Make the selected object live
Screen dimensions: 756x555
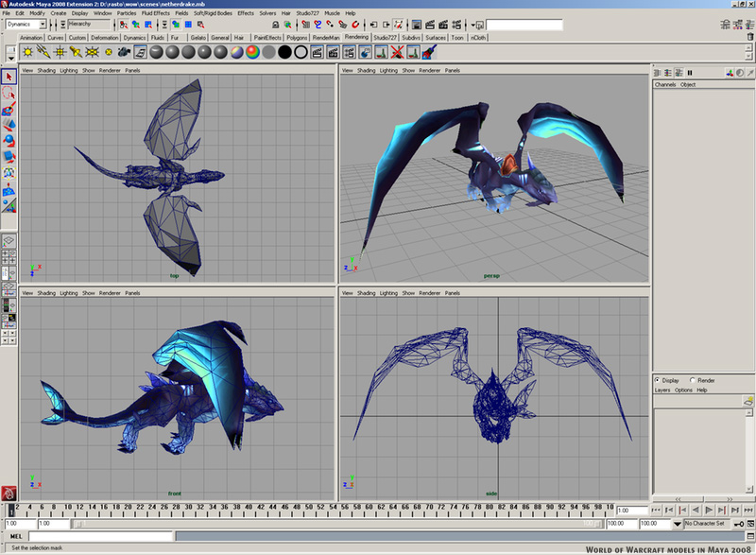click(355, 25)
